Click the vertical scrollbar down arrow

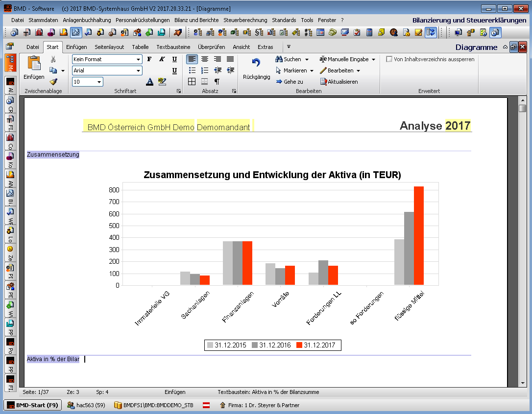pyautogui.click(x=522, y=383)
